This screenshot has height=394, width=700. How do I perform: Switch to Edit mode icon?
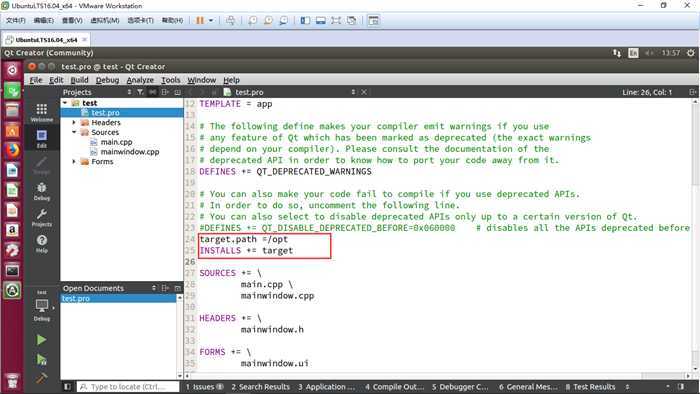(x=42, y=138)
